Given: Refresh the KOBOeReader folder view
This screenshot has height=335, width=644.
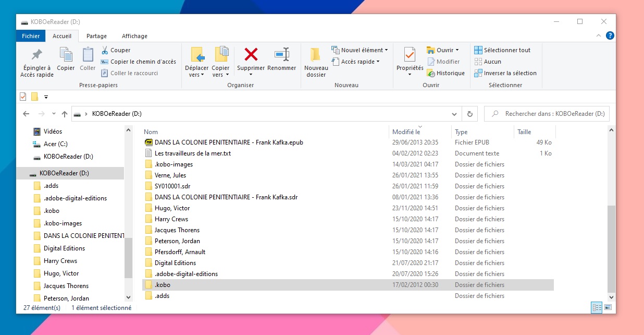Looking at the screenshot, I should (469, 114).
